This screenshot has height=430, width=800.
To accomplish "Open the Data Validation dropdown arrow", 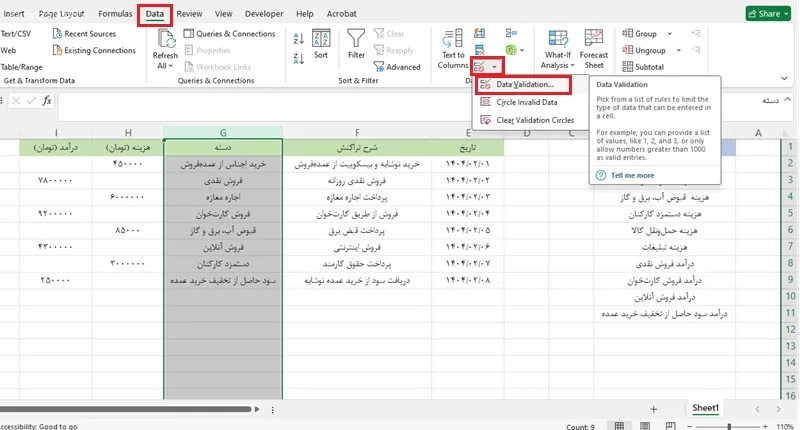I will (494, 67).
